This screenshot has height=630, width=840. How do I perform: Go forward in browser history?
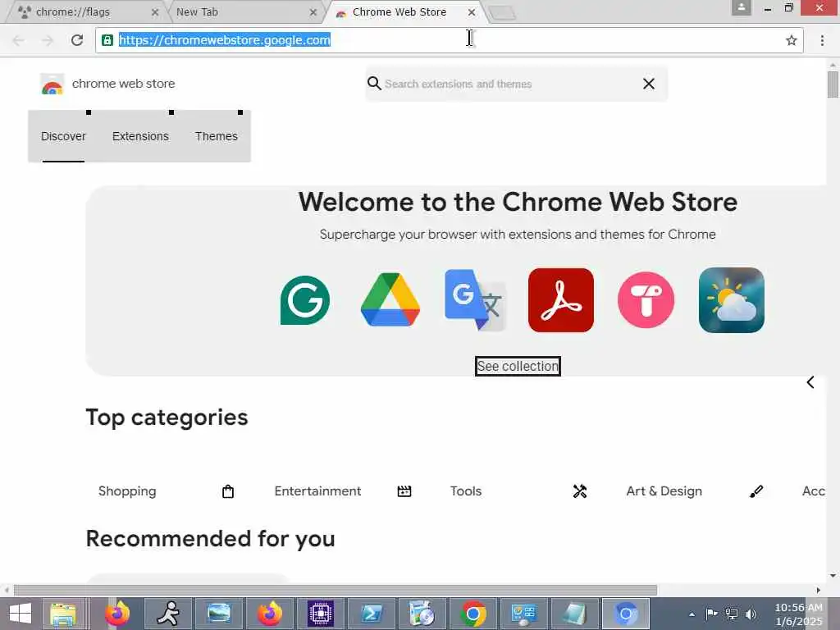point(48,40)
